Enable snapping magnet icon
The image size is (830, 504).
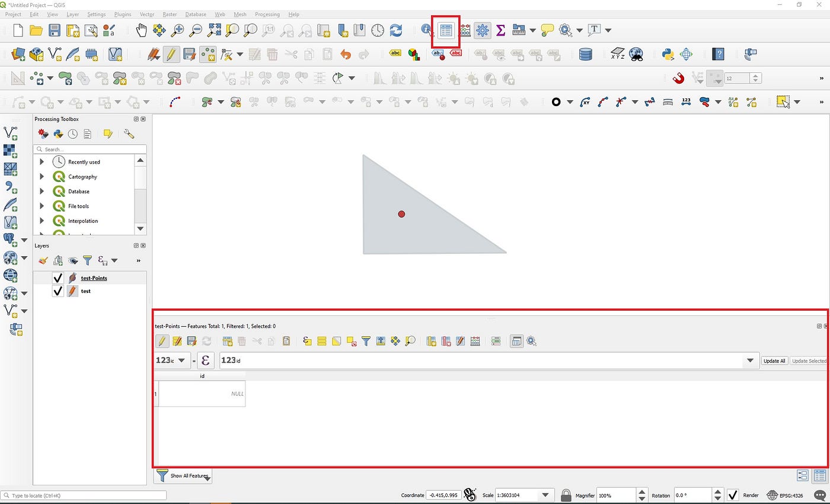pos(679,78)
